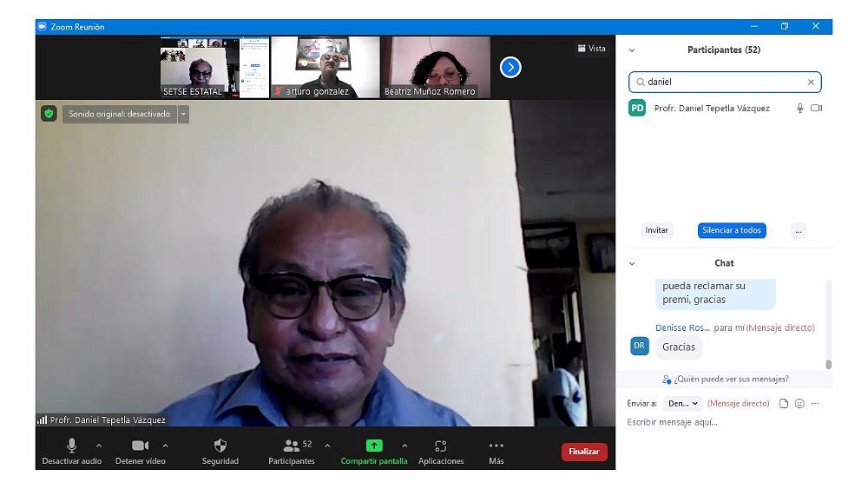Open the emoji picker in chat
The image size is (868, 489).
pyautogui.click(x=799, y=404)
